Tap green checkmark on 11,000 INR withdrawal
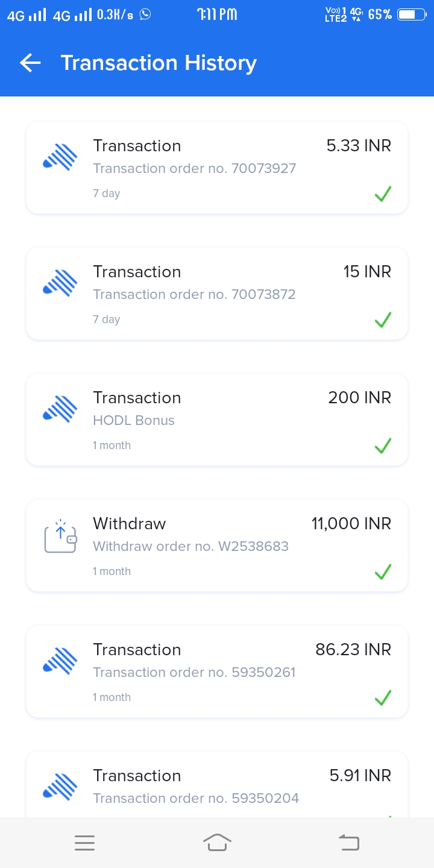434x868 pixels. (x=383, y=571)
